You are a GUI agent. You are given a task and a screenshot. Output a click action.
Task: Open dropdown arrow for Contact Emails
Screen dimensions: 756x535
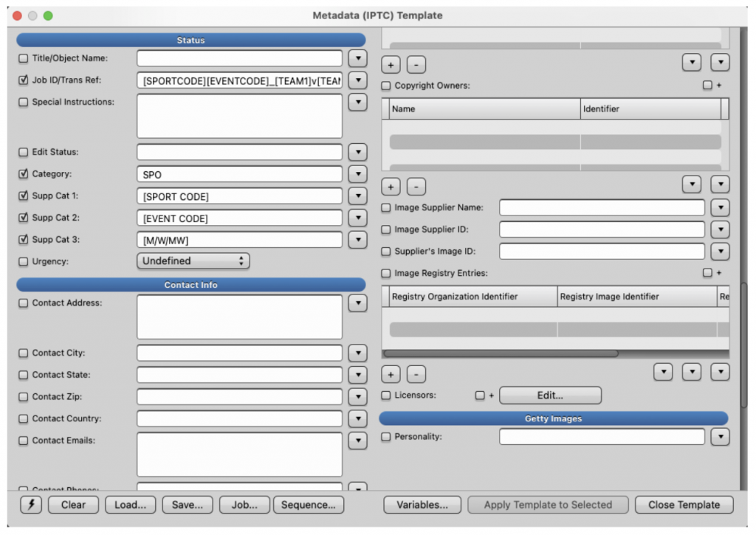pos(358,441)
